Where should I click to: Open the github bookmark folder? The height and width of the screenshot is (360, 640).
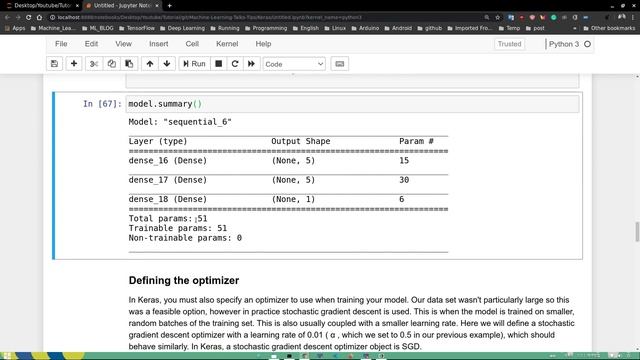pos(430,28)
